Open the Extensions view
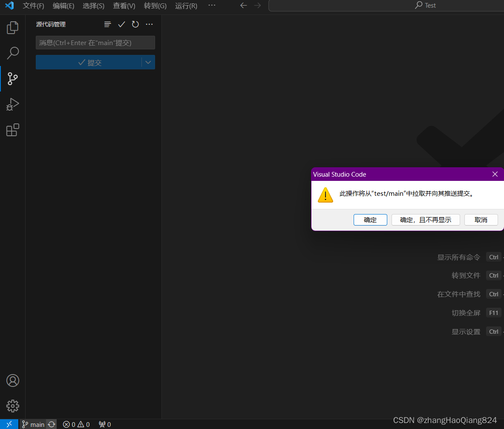 (12, 130)
